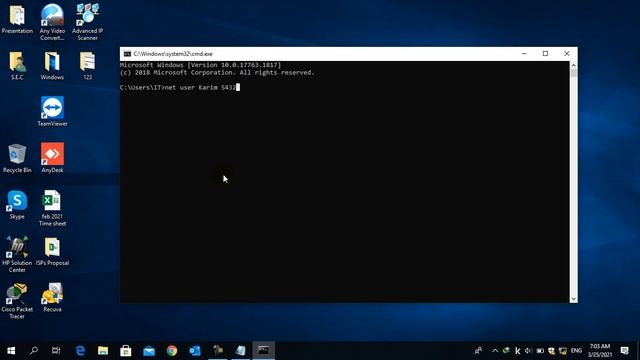Image resolution: width=640 pixels, height=360 pixels.
Task: Open Skype desktop shortcut
Action: 17,205
